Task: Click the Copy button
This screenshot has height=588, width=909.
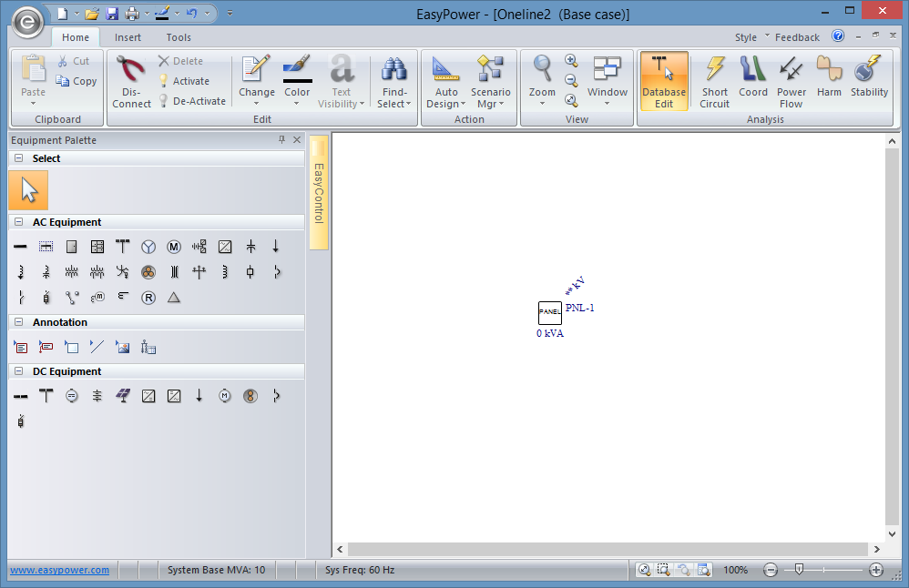Action: coord(77,81)
